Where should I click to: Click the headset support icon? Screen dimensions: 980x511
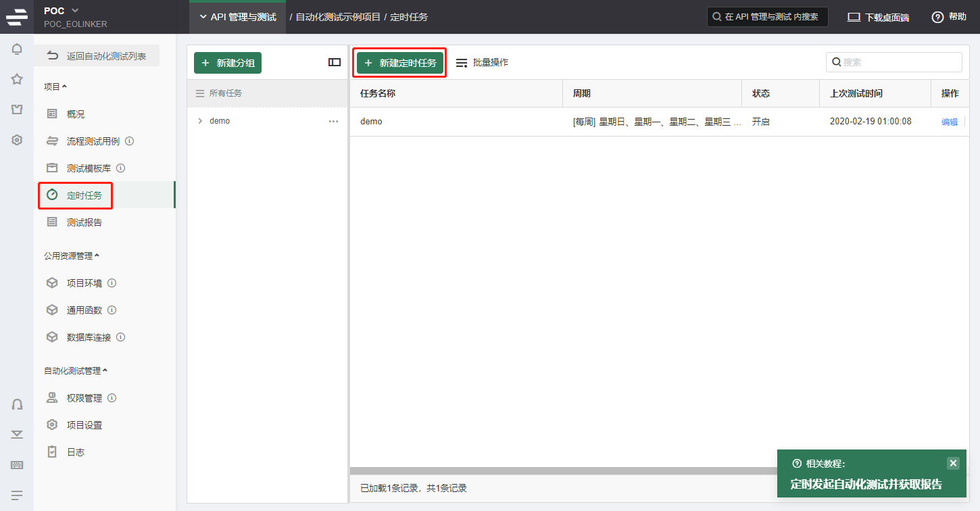(x=17, y=404)
